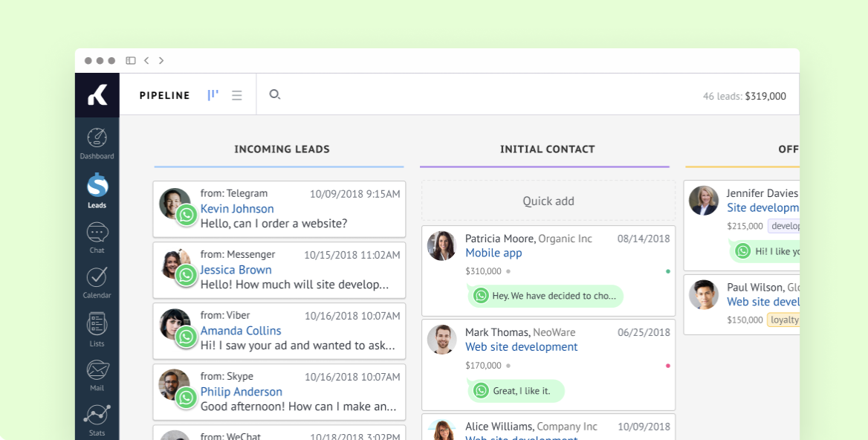Click '$170,000' amount on Mark Thomas card
Viewport: 868px width, 440px height.
tap(483, 365)
